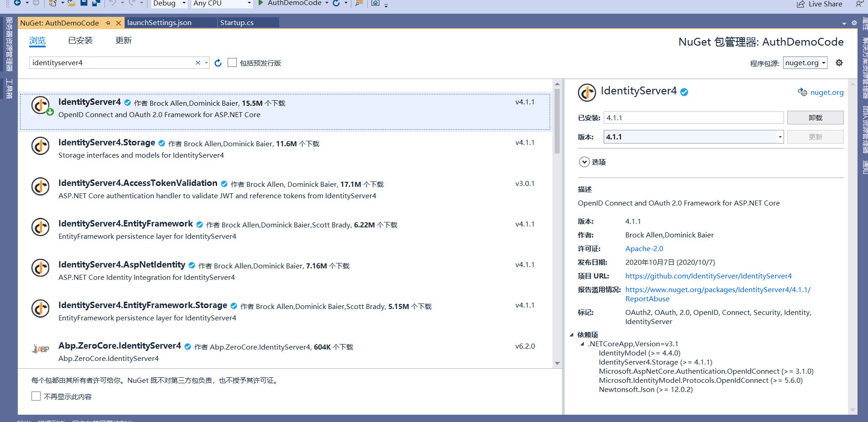
Task: Click the details pane scroll down arrow
Action: (852, 410)
